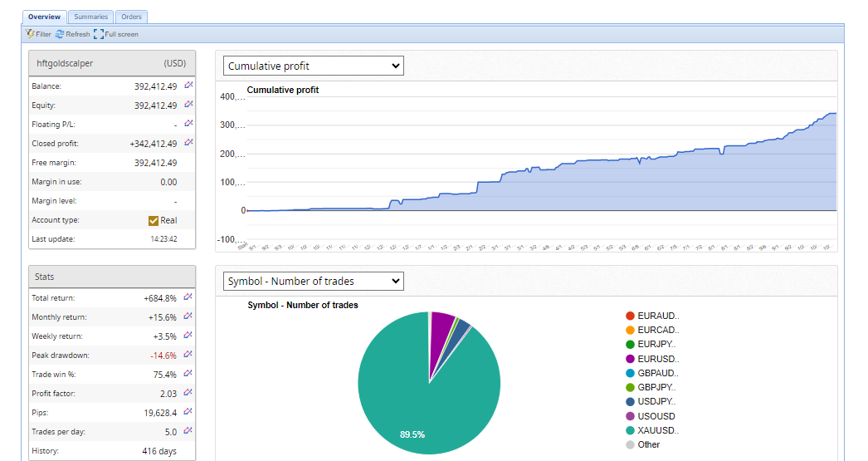Click chart icon beside Trades per day

tap(188, 431)
